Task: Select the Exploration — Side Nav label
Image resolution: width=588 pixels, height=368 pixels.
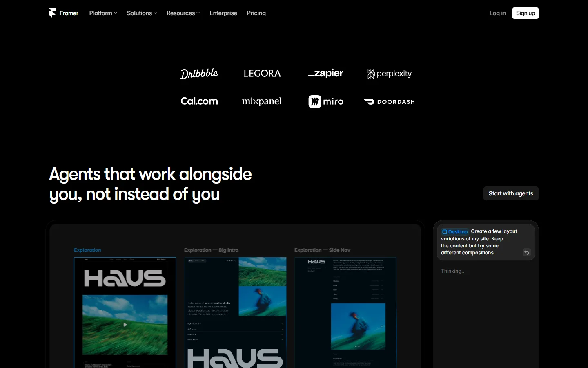Action: [x=322, y=250]
